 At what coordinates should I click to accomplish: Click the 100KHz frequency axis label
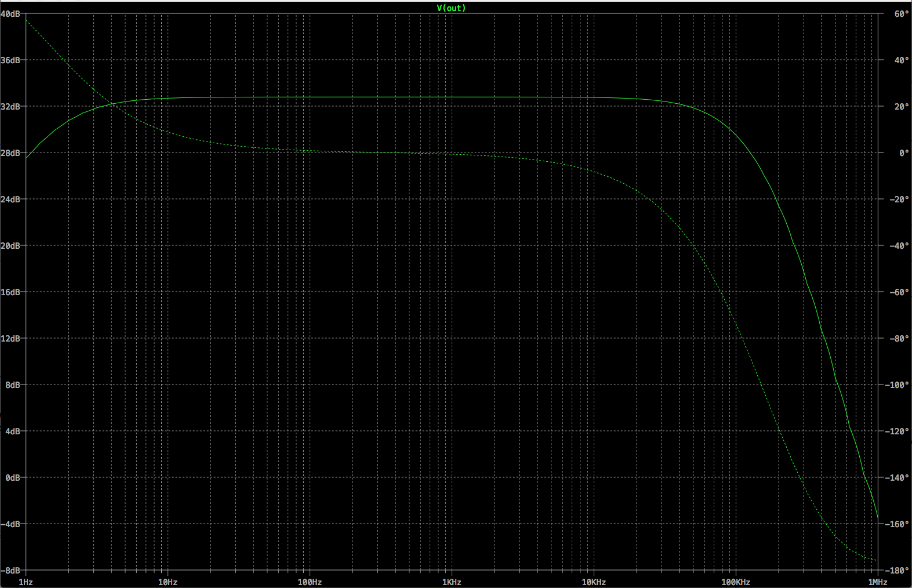point(736,582)
